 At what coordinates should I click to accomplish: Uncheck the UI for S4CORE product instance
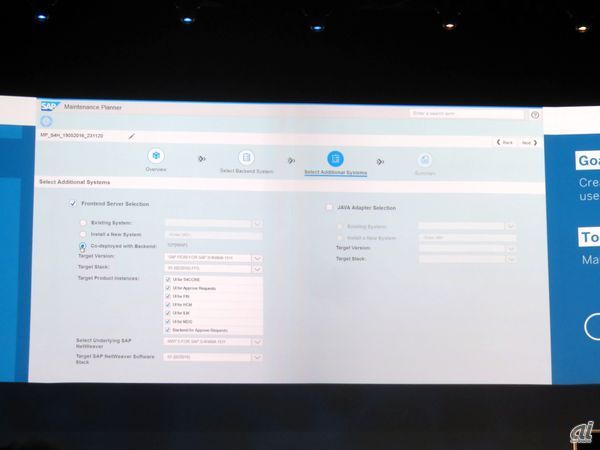[168, 279]
